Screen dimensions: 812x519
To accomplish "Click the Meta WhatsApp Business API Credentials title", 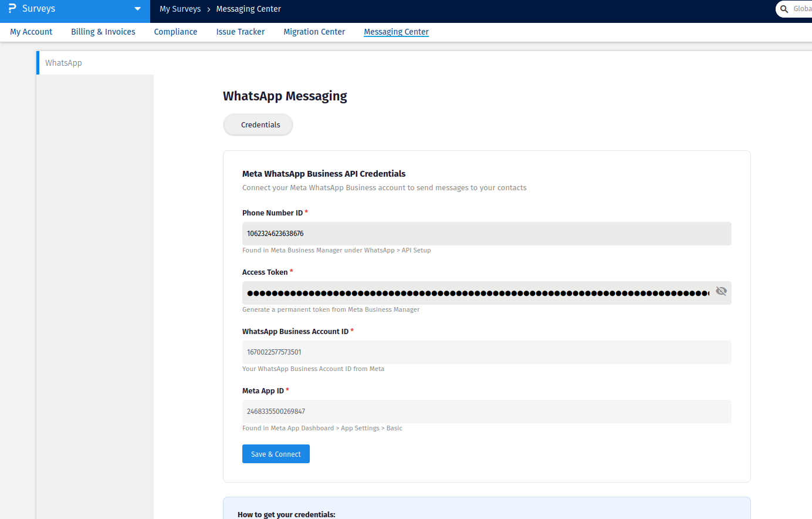I will coord(324,174).
